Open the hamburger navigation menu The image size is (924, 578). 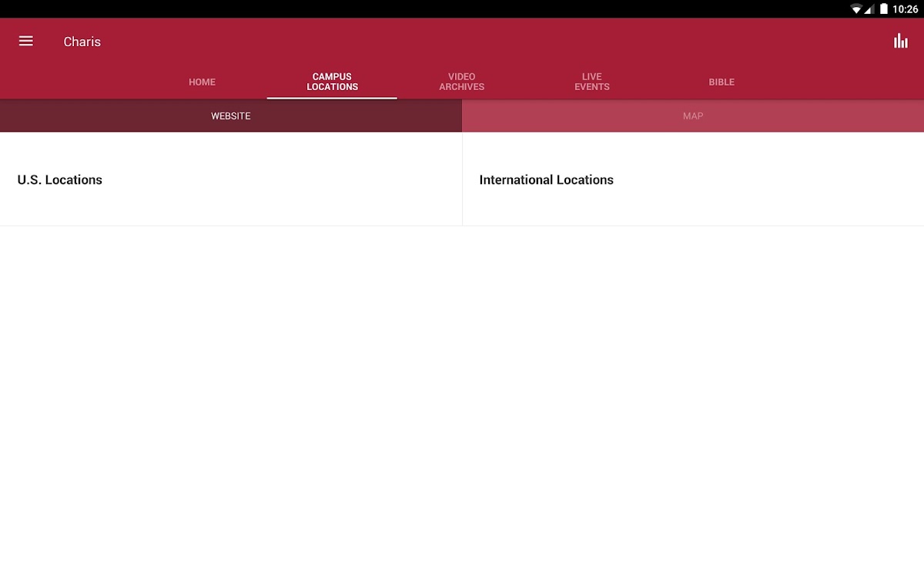(x=25, y=42)
